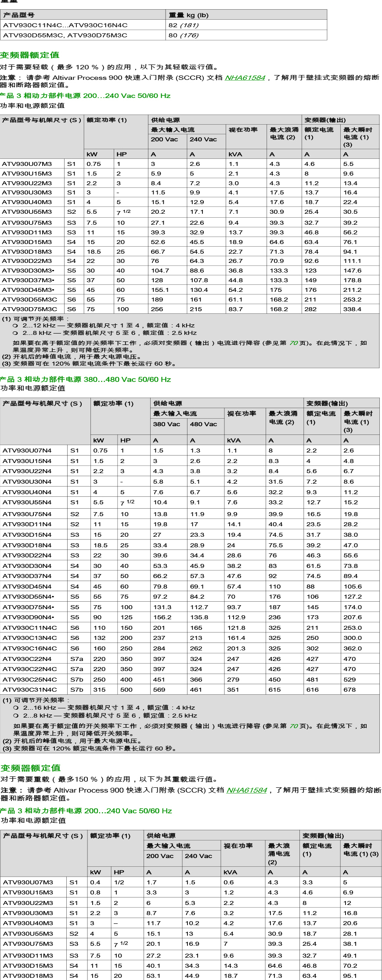Select the weight row ATV930C11N4C...ATV930C16N4C
Viewport: 382px width, 980px height.
(x=164, y=25)
